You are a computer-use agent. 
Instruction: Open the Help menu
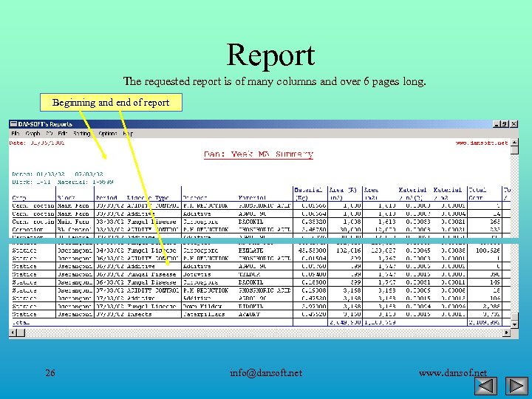click(128, 133)
